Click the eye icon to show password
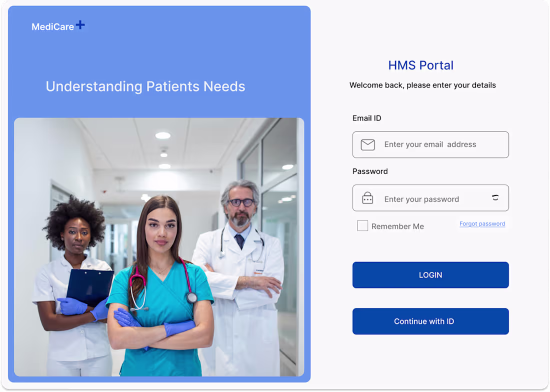The width and height of the screenshot is (550, 392). click(x=494, y=197)
